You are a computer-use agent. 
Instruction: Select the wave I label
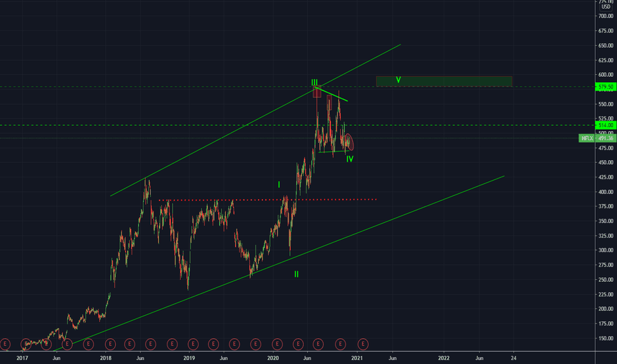click(x=279, y=185)
